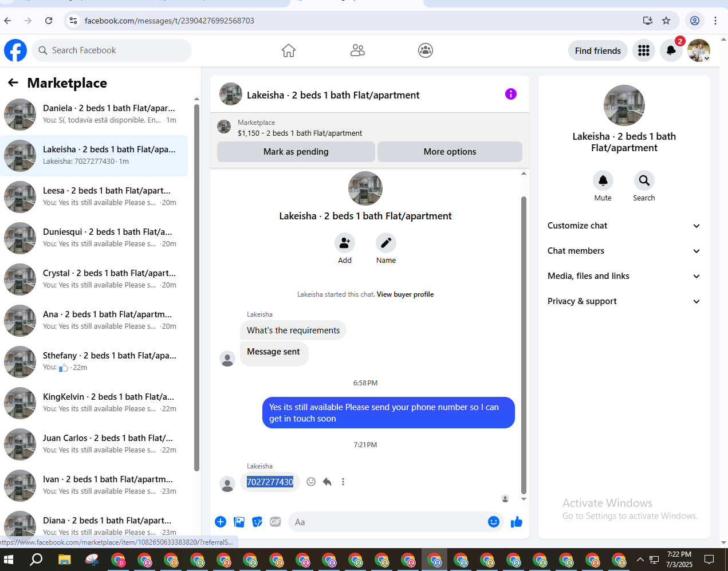Image resolution: width=728 pixels, height=571 pixels.
Task: Open Windows Start menu
Action: coord(9,560)
